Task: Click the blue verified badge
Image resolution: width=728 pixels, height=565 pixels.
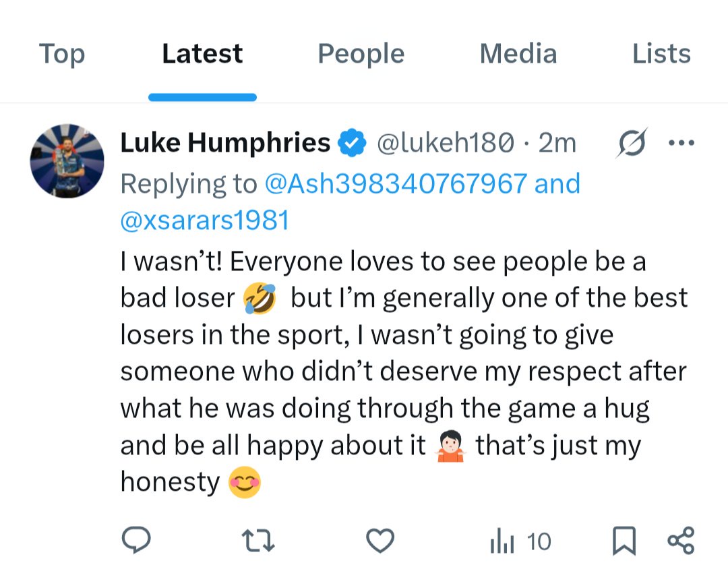Action: tap(353, 143)
